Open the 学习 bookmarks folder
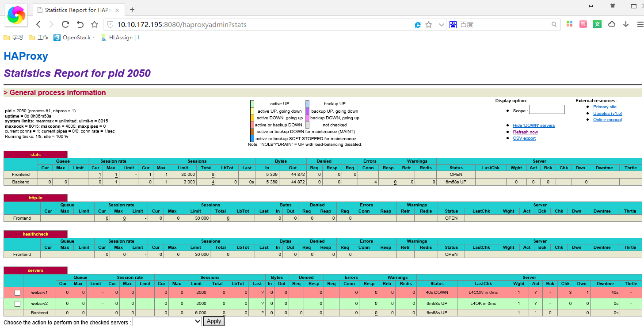The image size is (644, 335). pos(13,38)
